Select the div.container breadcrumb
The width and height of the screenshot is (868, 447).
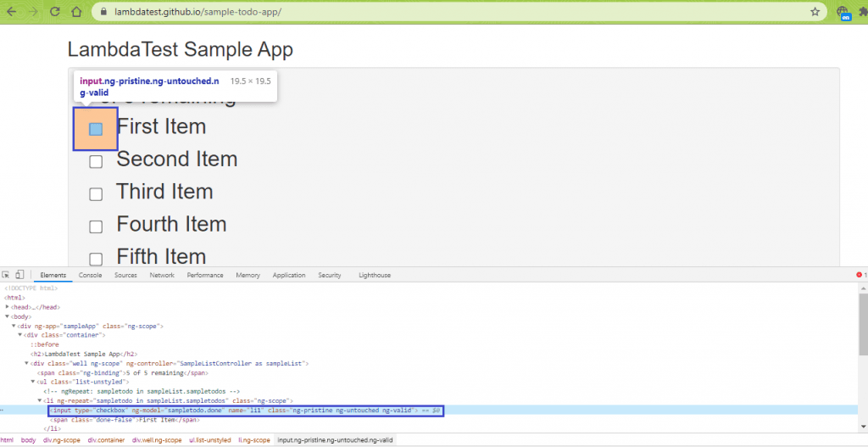[106, 440]
